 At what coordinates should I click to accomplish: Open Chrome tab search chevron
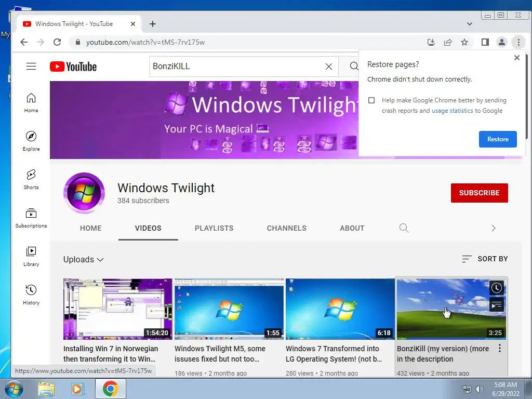click(x=470, y=24)
